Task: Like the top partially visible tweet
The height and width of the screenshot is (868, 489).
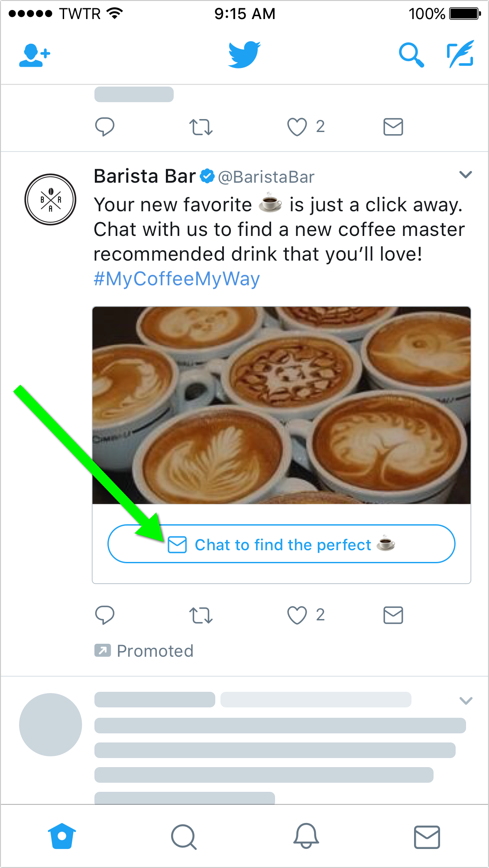Action: coord(297,127)
